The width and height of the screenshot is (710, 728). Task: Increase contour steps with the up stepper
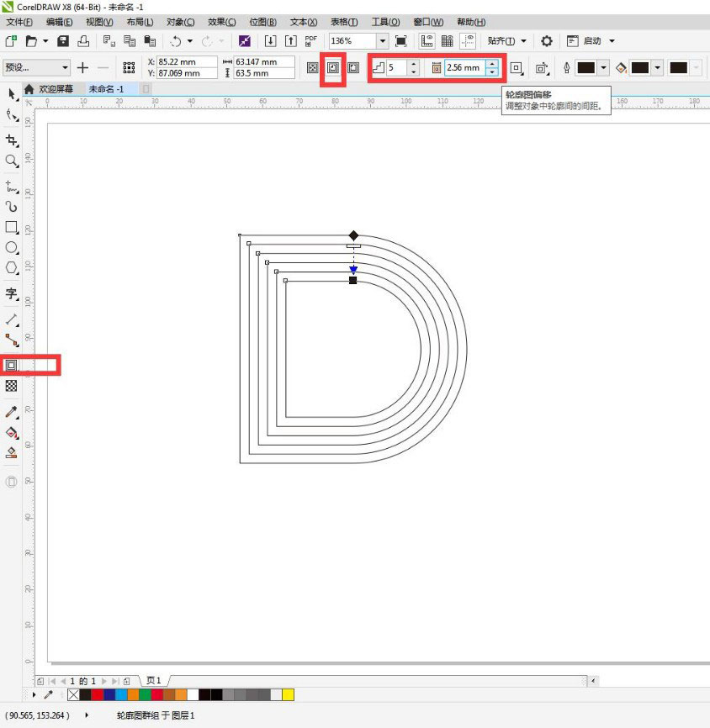click(414, 64)
